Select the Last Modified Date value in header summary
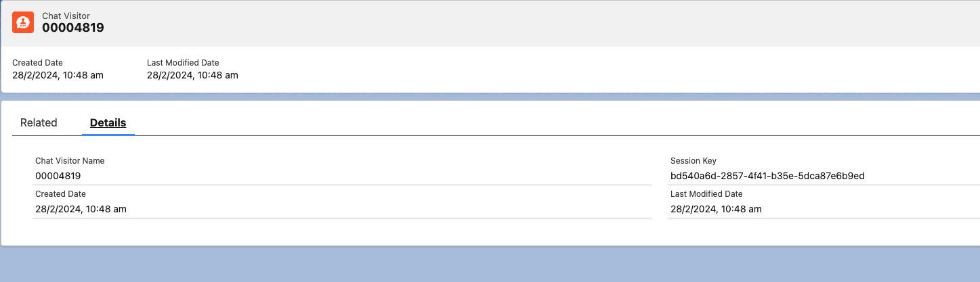This screenshot has width=980, height=282. click(192, 75)
